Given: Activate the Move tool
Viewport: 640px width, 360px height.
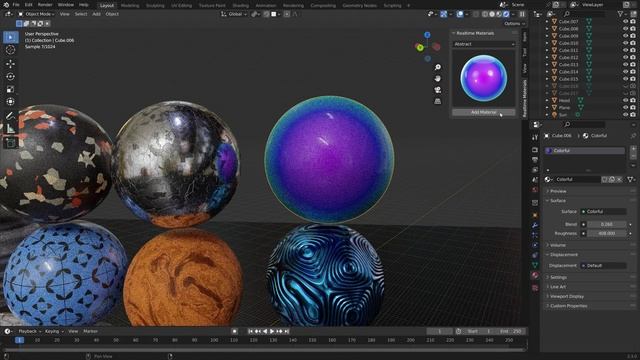Looking at the screenshot, I should tap(11, 64).
